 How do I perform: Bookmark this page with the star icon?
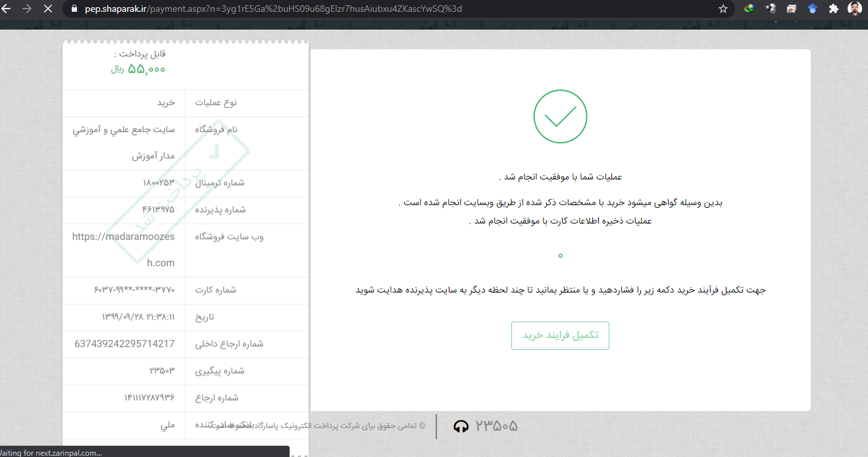(723, 9)
